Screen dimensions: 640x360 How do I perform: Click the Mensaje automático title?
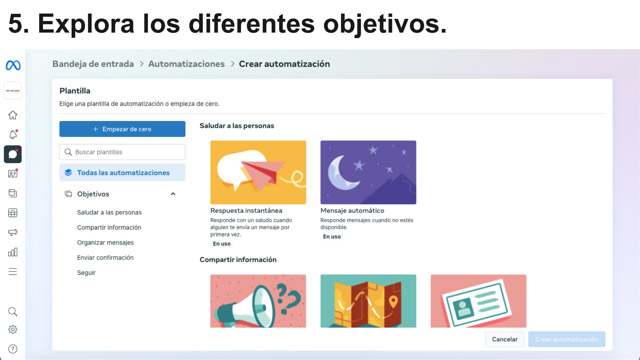coord(352,211)
